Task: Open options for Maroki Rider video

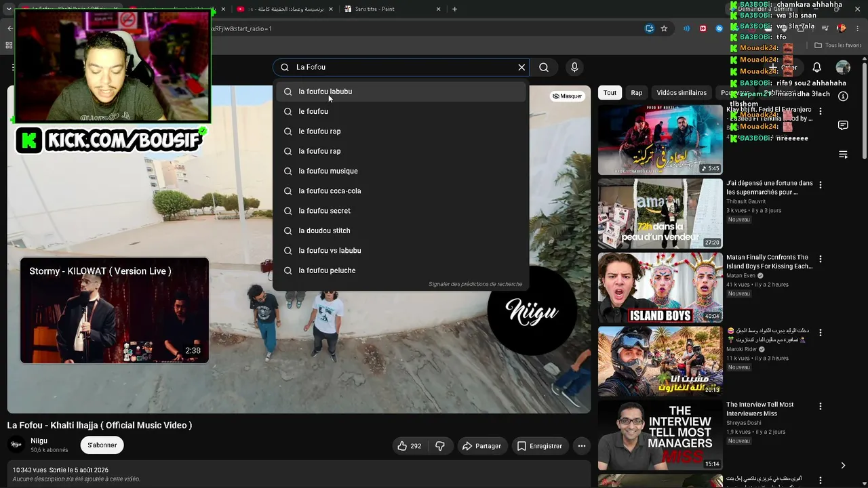Action: pyautogui.click(x=821, y=333)
